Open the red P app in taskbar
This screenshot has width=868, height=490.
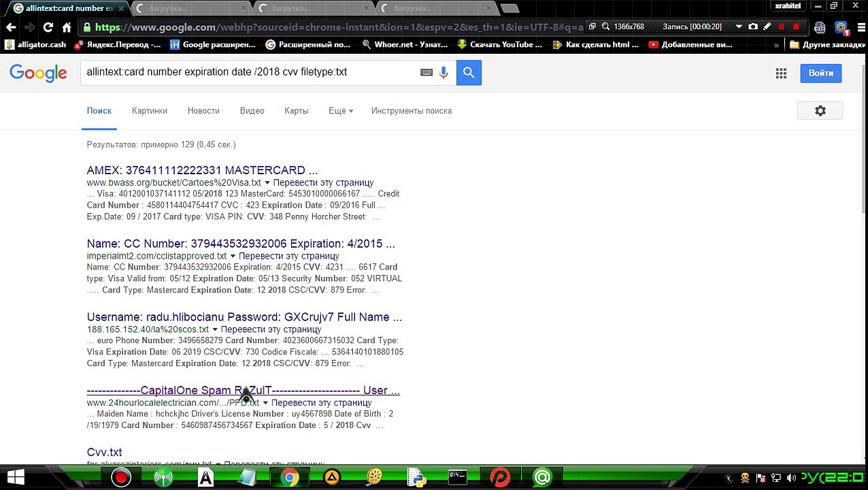point(500,478)
